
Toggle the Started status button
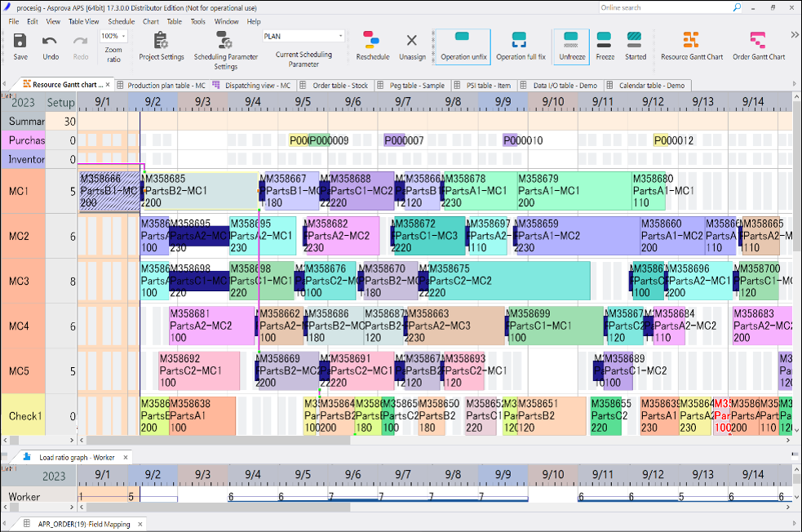(x=635, y=46)
